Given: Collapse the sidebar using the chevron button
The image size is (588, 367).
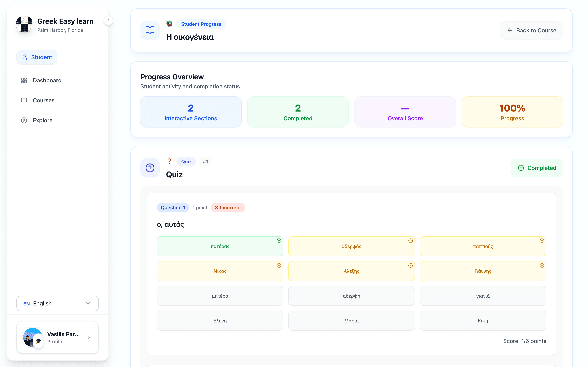Looking at the screenshot, I should click(x=108, y=20).
